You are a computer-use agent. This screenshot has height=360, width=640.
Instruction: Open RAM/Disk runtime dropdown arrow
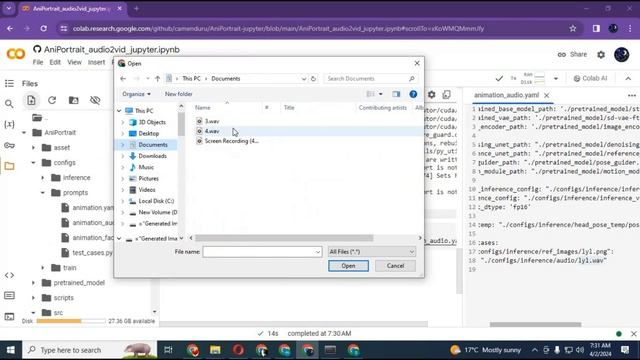(x=556, y=78)
